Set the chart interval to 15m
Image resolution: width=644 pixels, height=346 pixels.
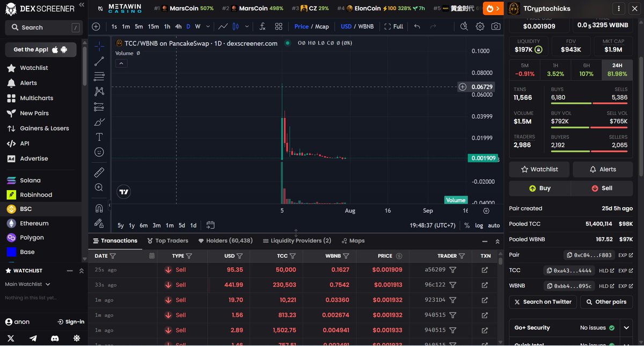tap(153, 26)
